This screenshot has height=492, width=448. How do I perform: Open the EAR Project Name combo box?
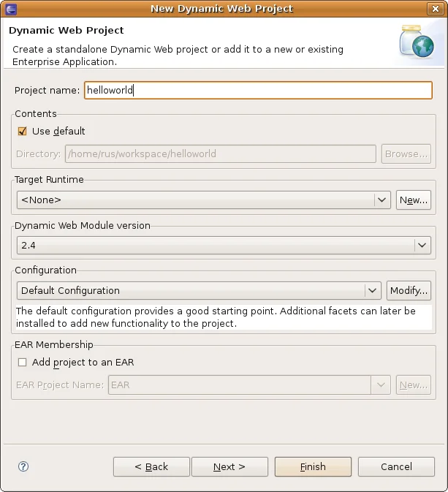(x=380, y=385)
